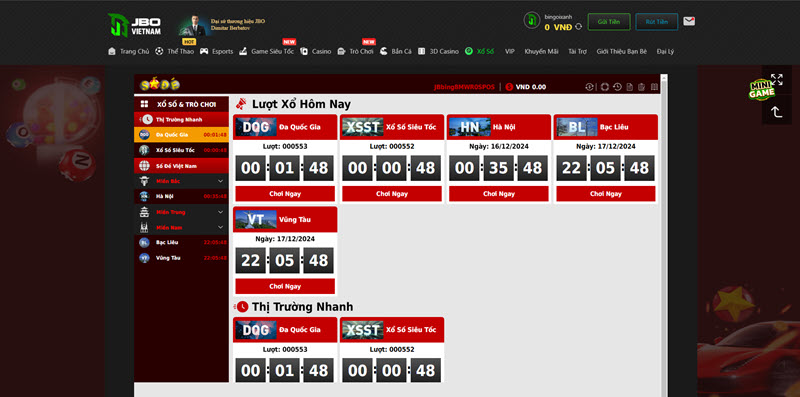Click the bingoixanh user avatar icon
The height and width of the screenshot is (397, 800).
pyautogui.click(x=532, y=20)
